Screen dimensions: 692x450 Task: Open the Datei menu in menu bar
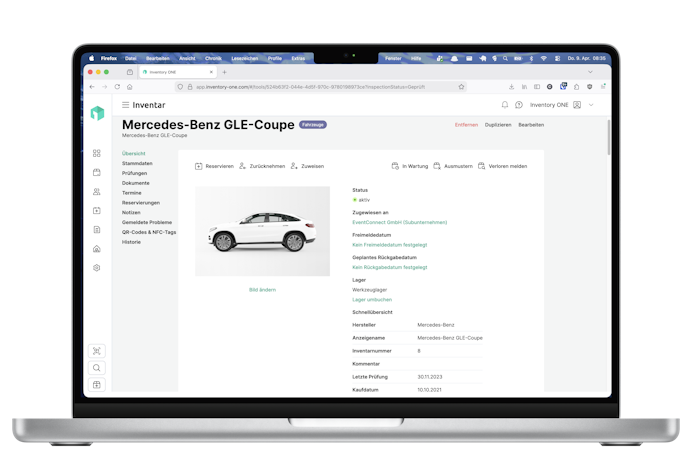131,58
